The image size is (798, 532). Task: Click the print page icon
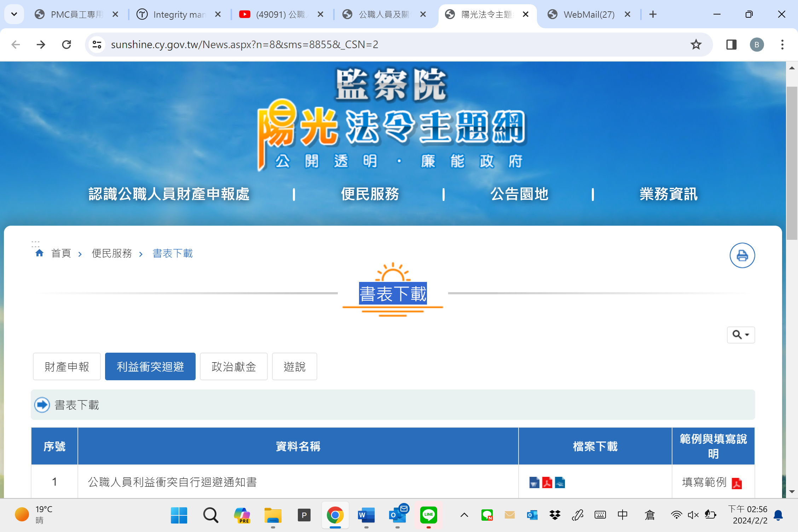pos(742,255)
